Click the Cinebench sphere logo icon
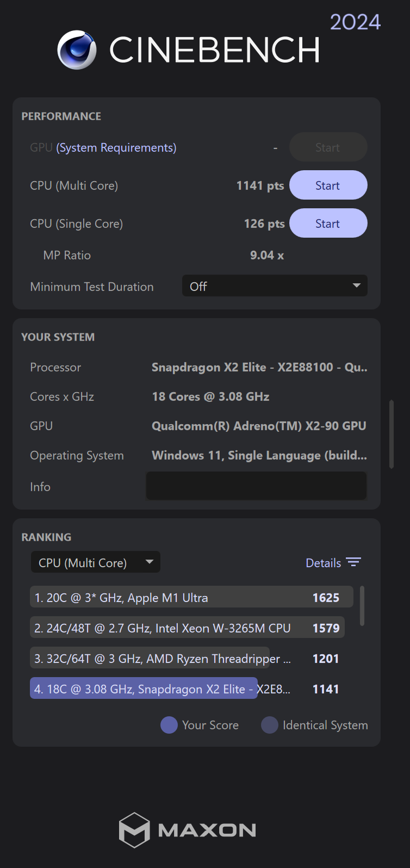The width and height of the screenshot is (410, 868). coord(77,49)
